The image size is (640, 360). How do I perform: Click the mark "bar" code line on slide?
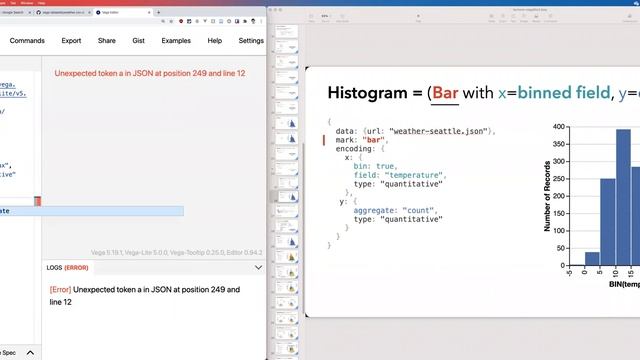pos(362,140)
